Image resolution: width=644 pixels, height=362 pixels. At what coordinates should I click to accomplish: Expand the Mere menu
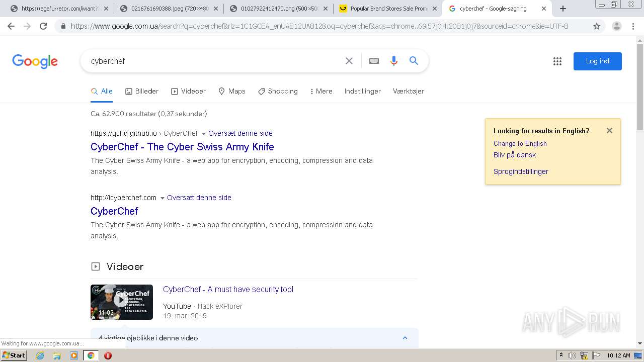[321, 92]
